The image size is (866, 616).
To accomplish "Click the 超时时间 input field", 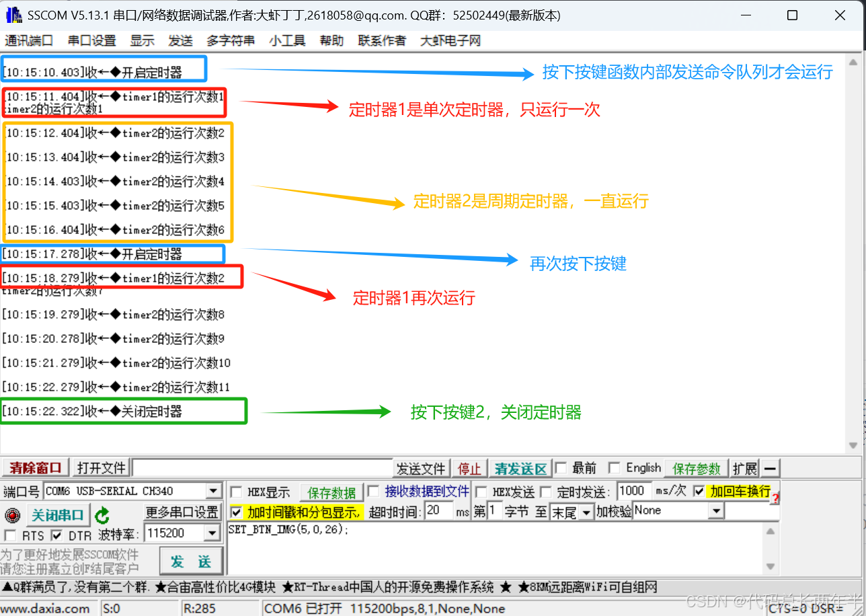I will point(438,511).
